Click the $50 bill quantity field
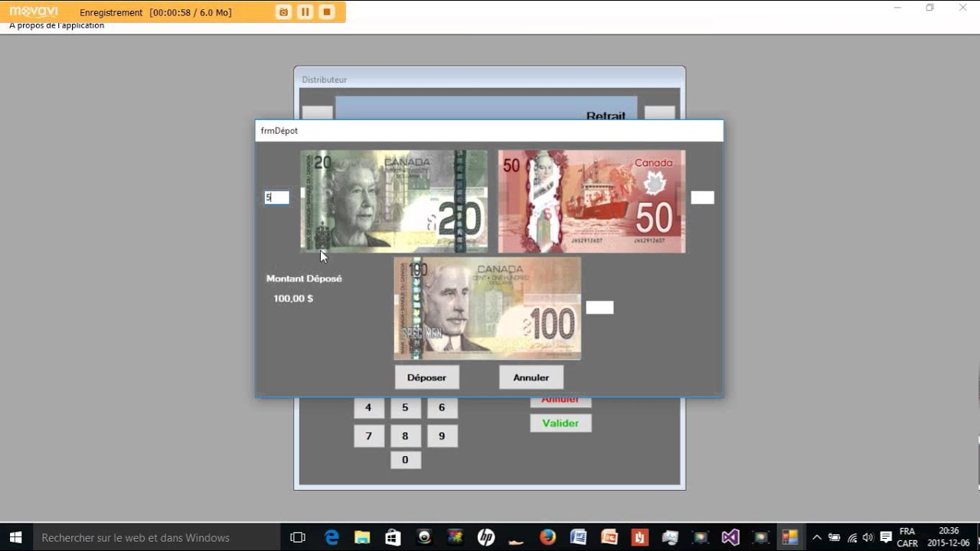Screen dimensions: 980x551 [x=702, y=197]
